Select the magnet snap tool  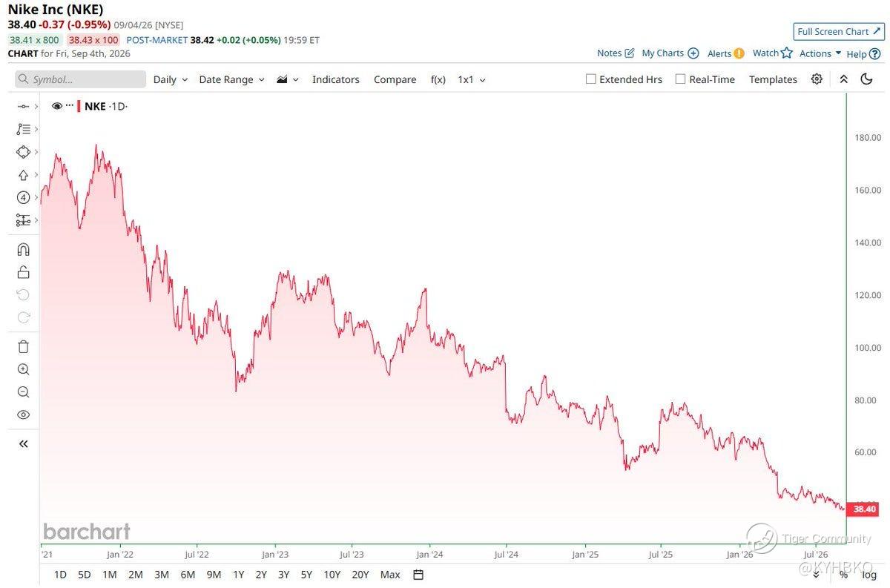coord(23,249)
